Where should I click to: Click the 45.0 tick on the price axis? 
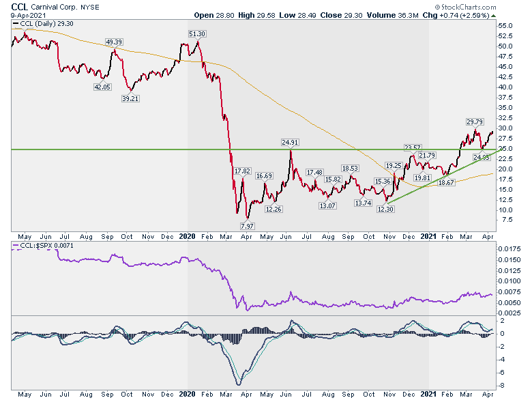tap(505, 67)
